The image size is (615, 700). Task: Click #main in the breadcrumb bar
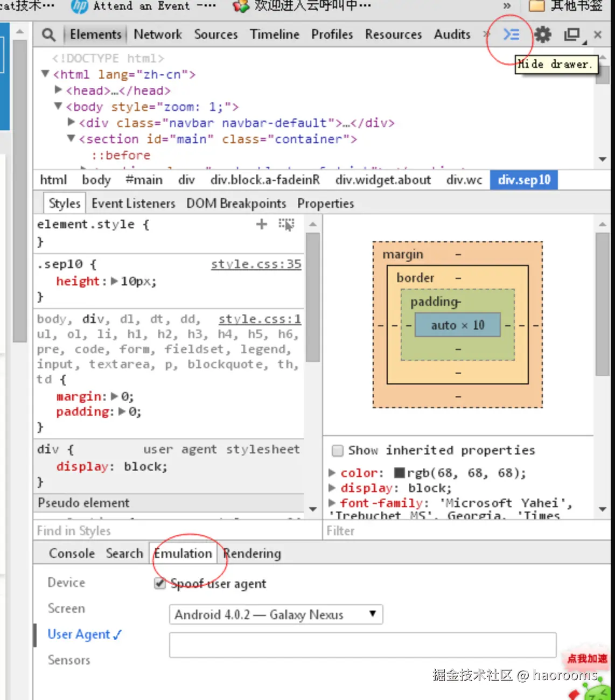(x=144, y=180)
